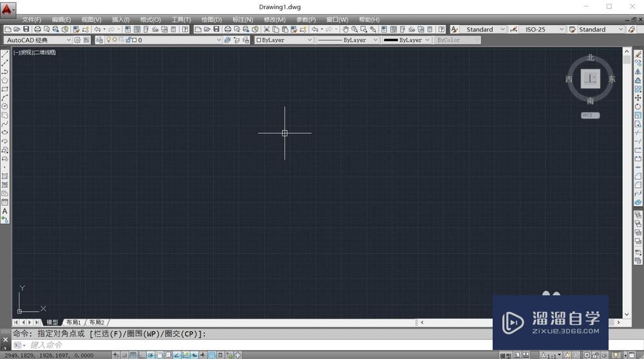Toggle layer 0 freeze sun icon
Viewport: 644px width, 359px height.
pos(115,40)
